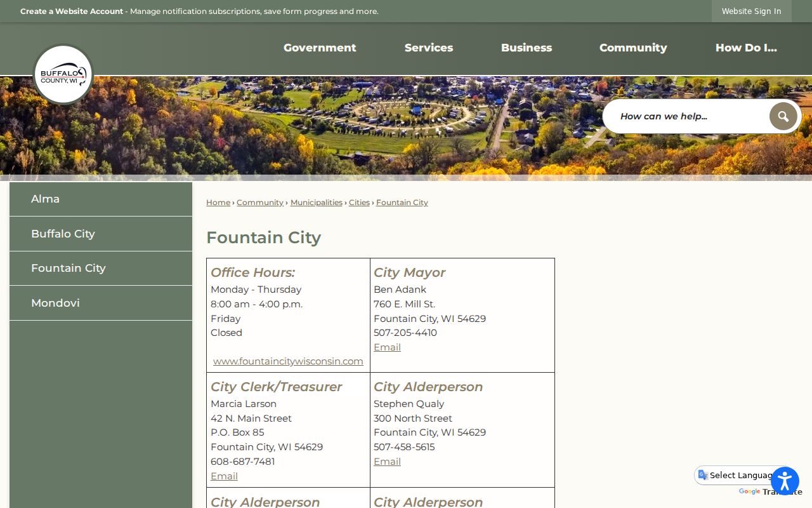Click the name Marcia Larson
The height and width of the screenshot is (508, 812).
pyautogui.click(x=244, y=403)
